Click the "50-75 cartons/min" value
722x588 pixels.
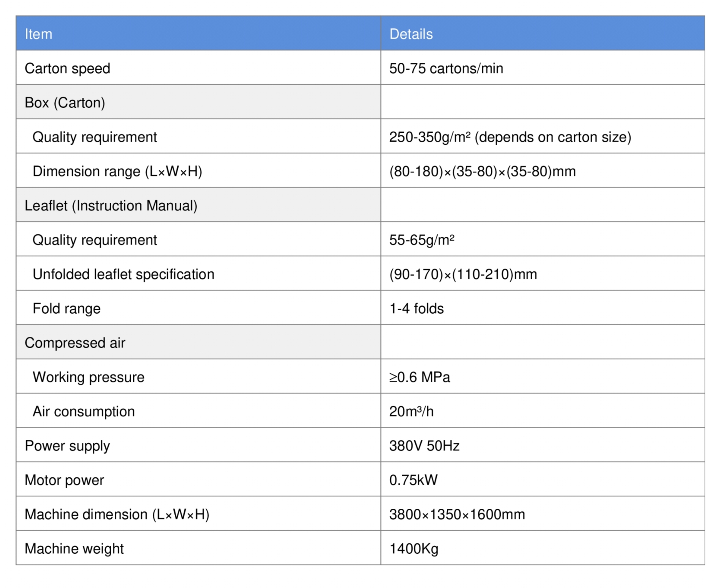(x=446, y=68)
